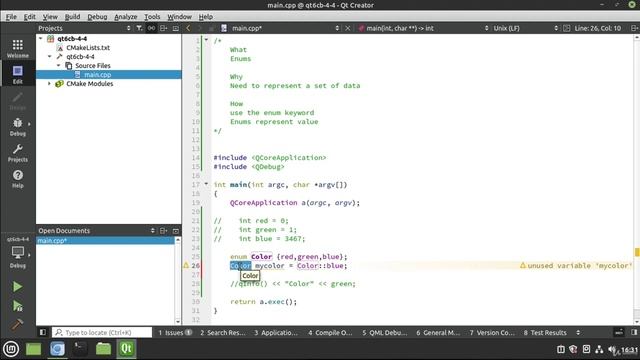Show the 1 Issues output pane
This screenshot has height=360, width=640.
(175, 332)
